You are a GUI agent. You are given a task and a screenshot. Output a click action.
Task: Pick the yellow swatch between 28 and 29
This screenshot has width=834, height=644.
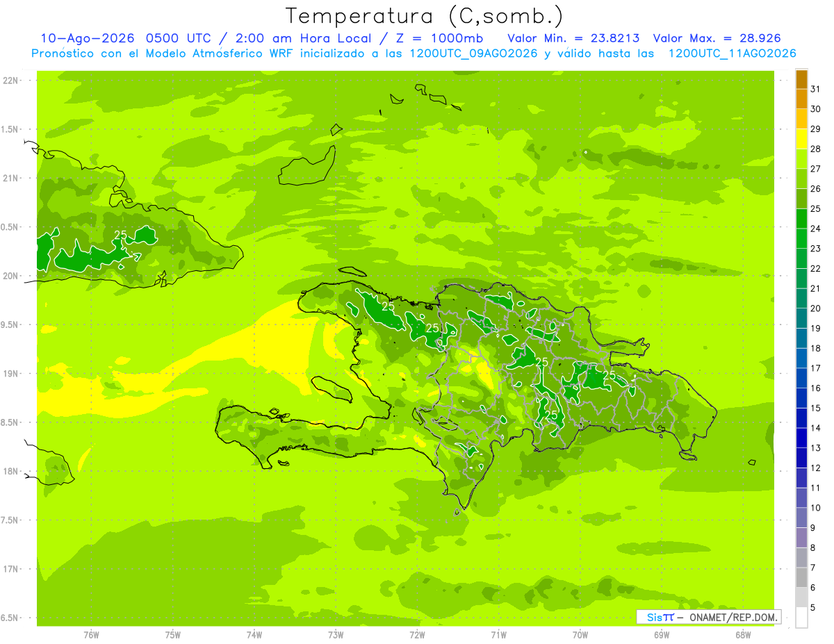801,139
